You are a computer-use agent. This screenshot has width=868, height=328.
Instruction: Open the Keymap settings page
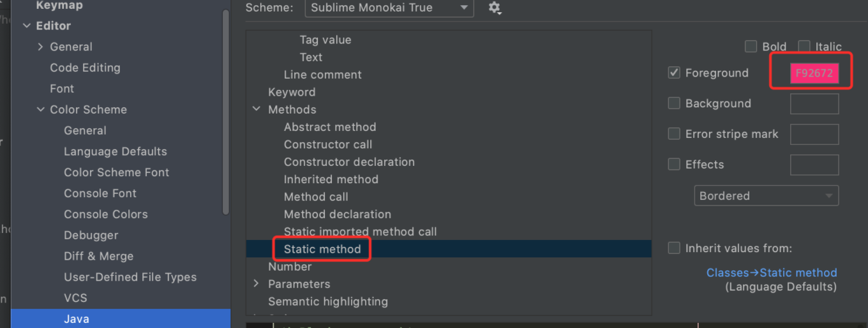click(x=59, y=6)
